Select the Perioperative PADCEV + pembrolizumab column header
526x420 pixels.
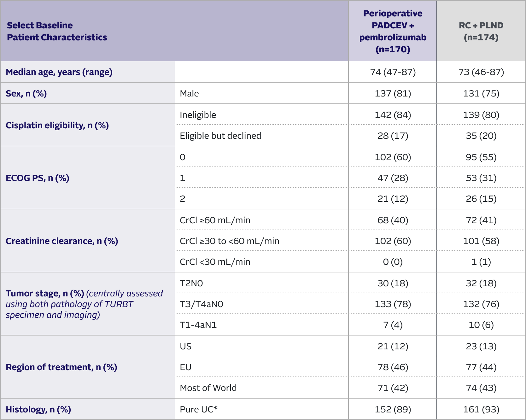click(x=393, y=31)
